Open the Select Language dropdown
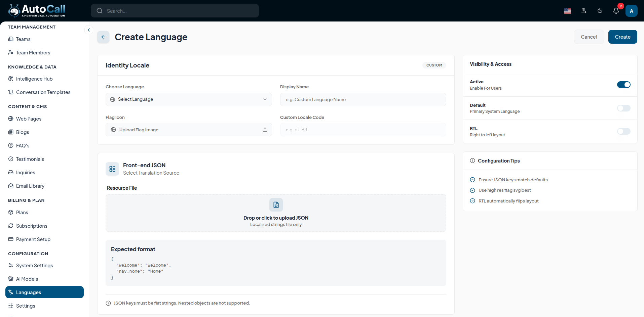This screenshot has width=644, height=317. click(x=189, y=99)
